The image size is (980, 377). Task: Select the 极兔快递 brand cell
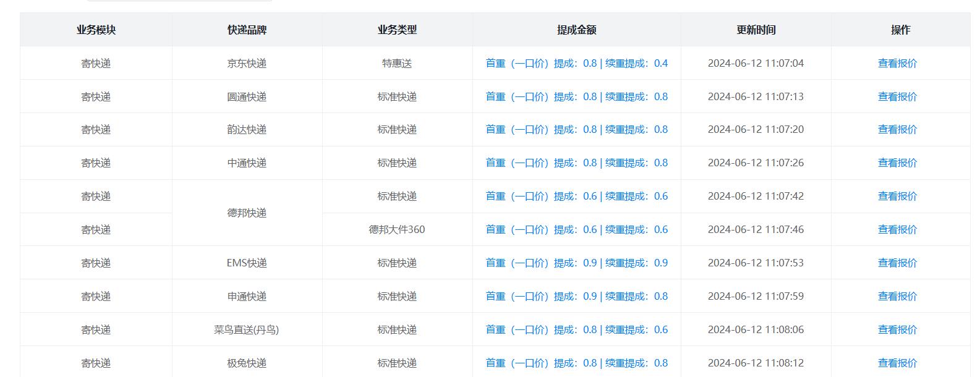click(247, 363)
